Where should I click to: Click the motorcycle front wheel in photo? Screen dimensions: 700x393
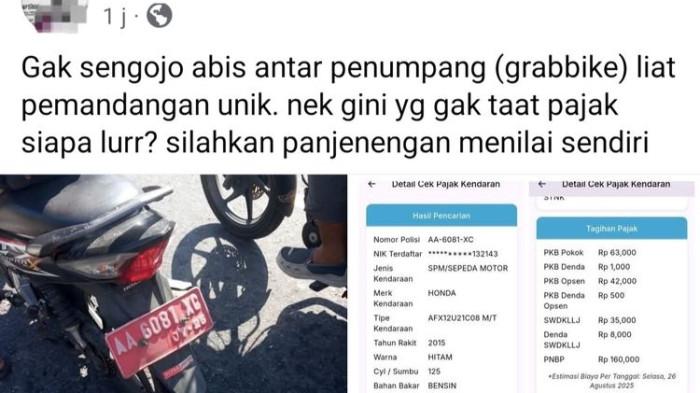pyautogui.click(x=246, y=205)
